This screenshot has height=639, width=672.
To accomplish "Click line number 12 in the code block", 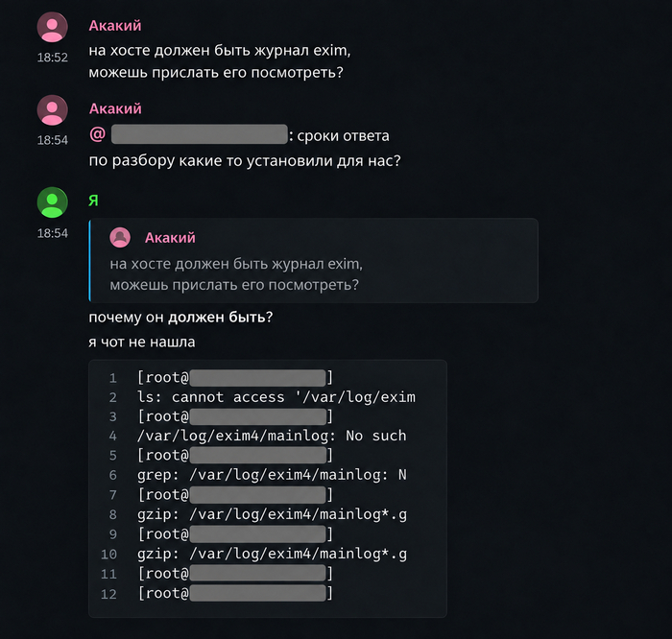I will pyautogui.click(x=108, y=595).
